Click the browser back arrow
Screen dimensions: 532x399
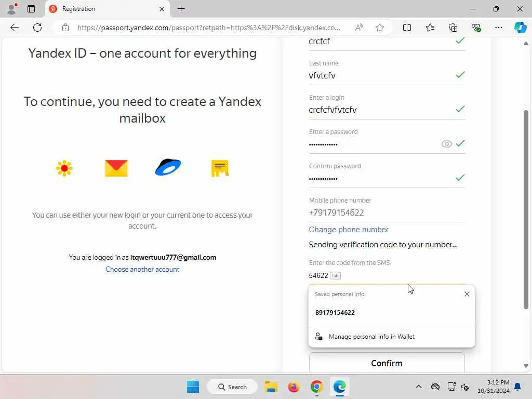[14, 28]
